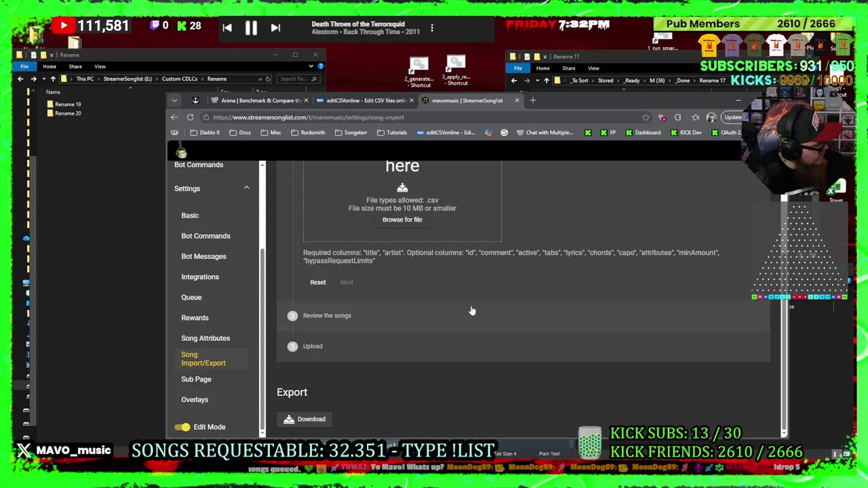The width and height of the screenshot is (868, 488).
Task: Select the Rename 20 folder
Action: point(64,113)
